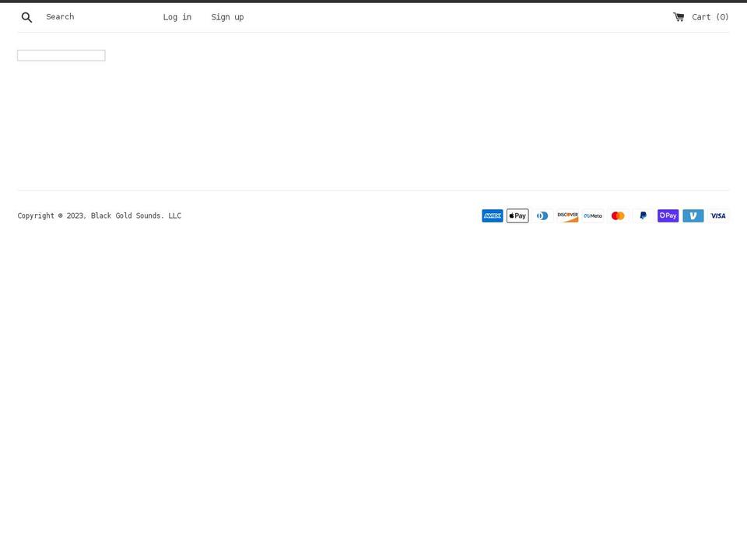Select the Black Gold Sounds copyright text

click(x=99, y=215)
